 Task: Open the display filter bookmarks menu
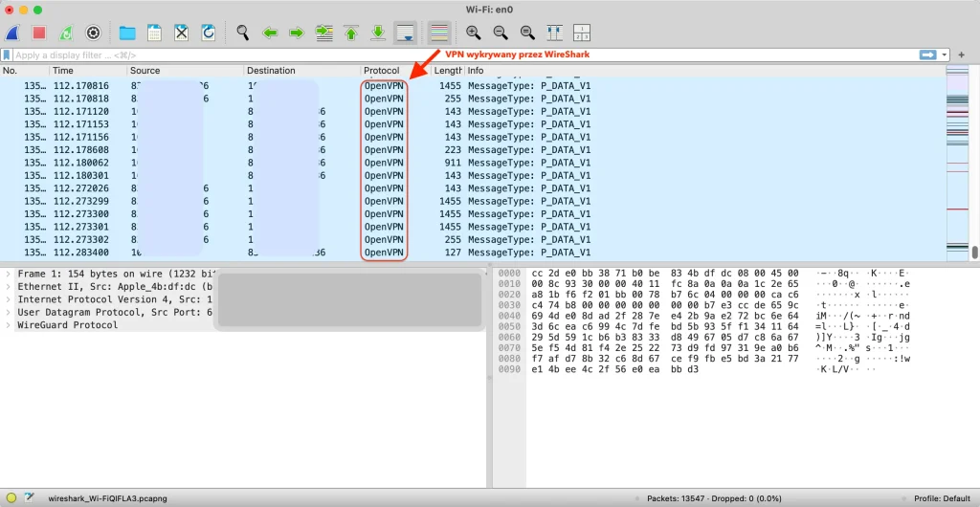click(7, 55)
